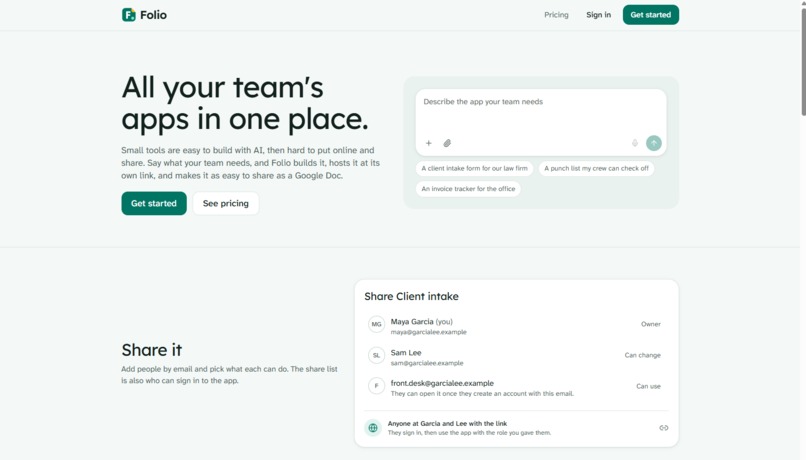806x460 pixels.
Task: Choose the 'invoice tracker for the office' chip
Action: coord(468,189)
